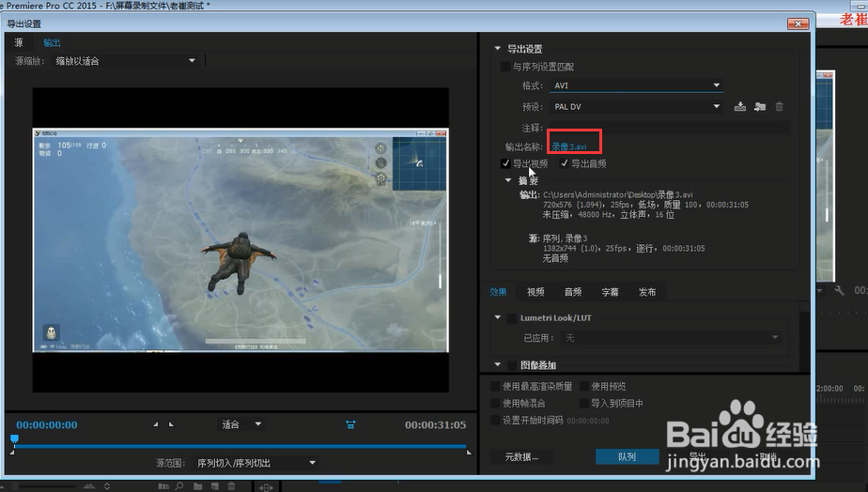Click the source text 序列, 录像3
The height and width of the screenshot is (492, 868).
pos(565,238)
